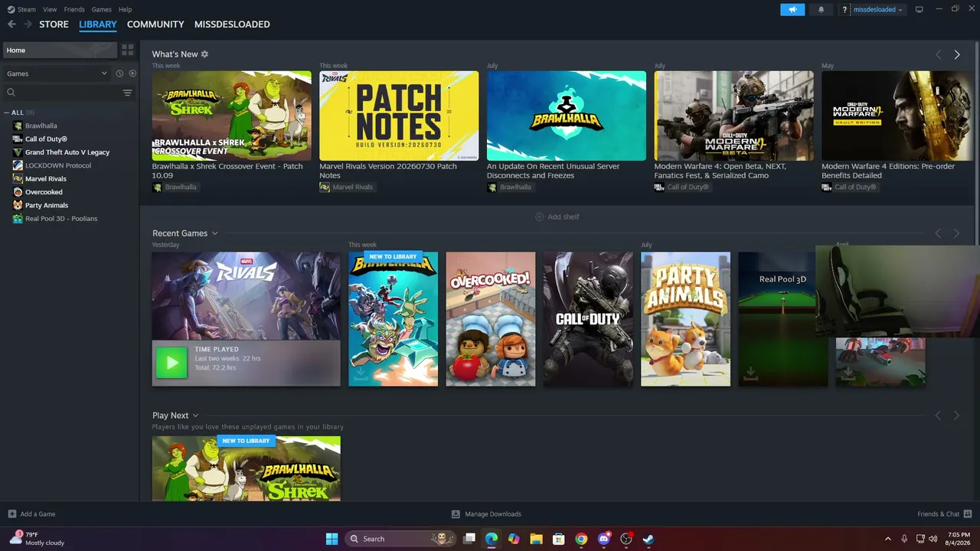
Task: Select Marvel Rivals icon in library list
Action: [x=18, y=179]
